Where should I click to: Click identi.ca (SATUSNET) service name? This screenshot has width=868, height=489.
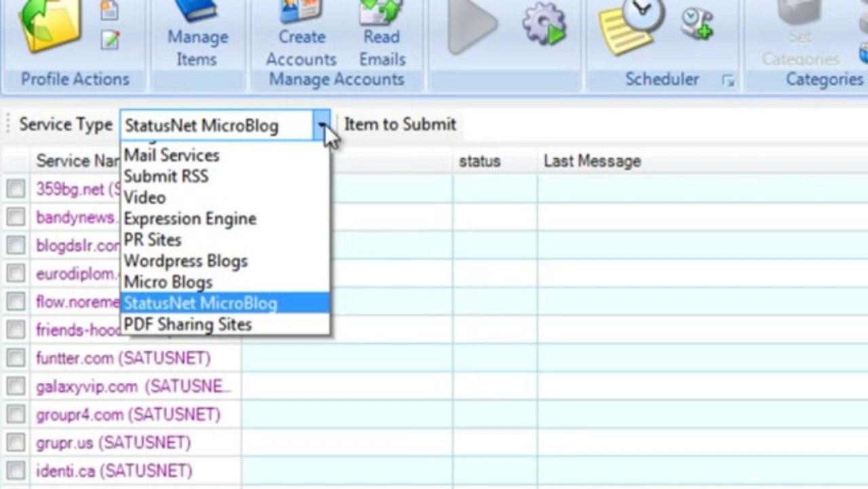pyautogui.click(x=114, y=471)
